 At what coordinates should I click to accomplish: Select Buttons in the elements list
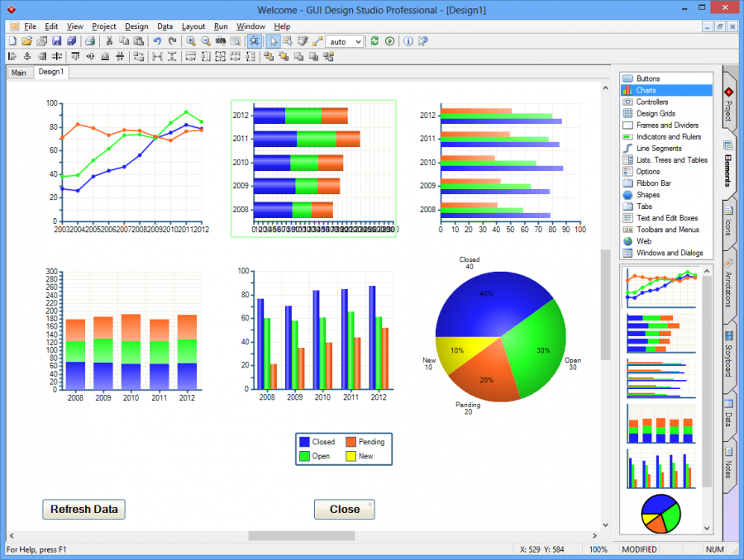666,78
